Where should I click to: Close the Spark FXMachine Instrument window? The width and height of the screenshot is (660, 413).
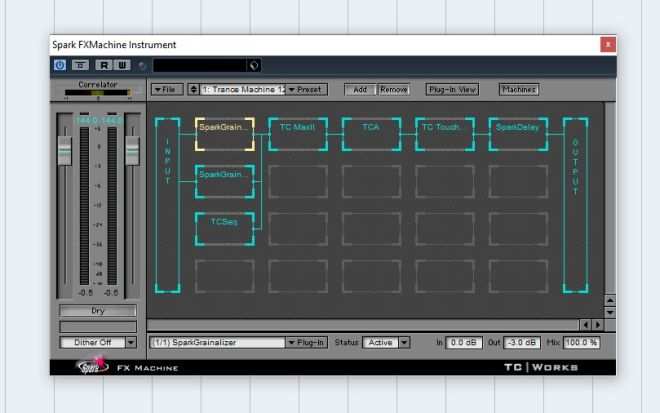point(608,44)
